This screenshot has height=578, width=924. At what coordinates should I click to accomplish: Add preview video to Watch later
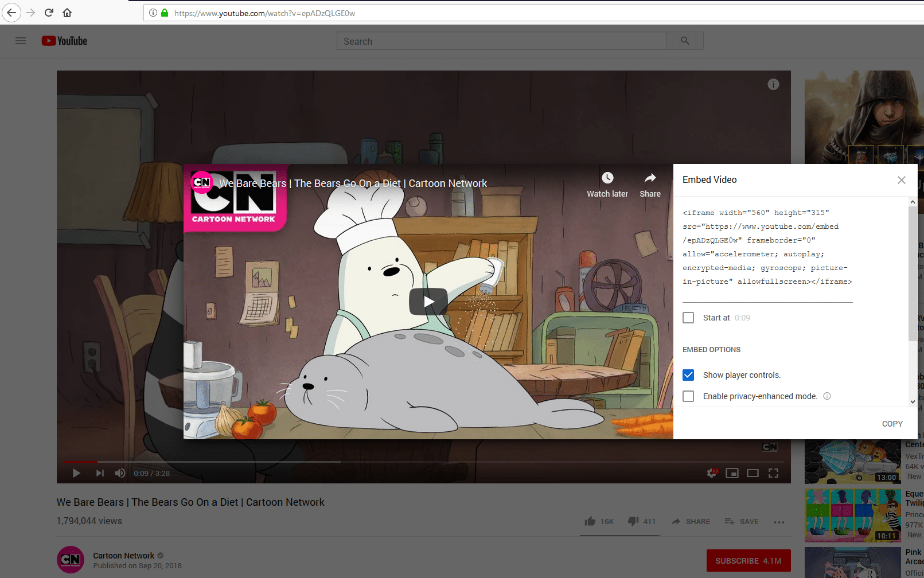pos(607,185)
